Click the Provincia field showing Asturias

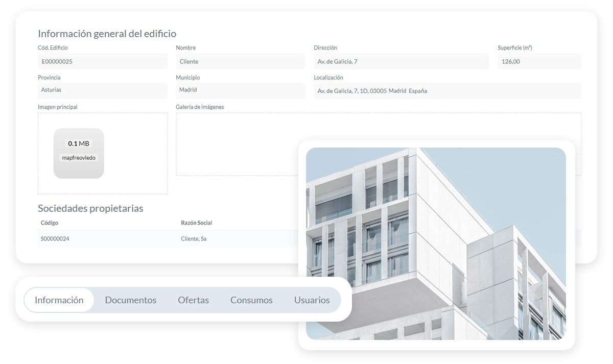pos(102,90)
